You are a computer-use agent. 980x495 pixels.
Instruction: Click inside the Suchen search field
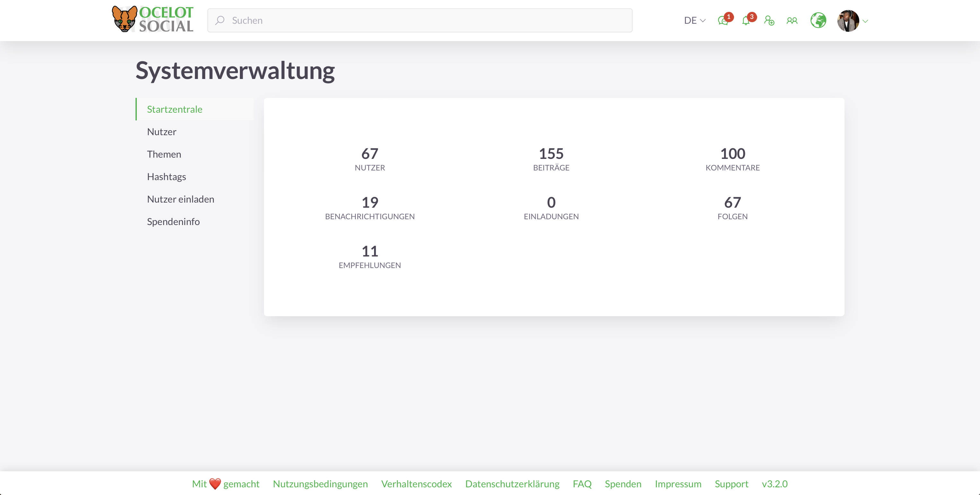(x=381, y=20)
